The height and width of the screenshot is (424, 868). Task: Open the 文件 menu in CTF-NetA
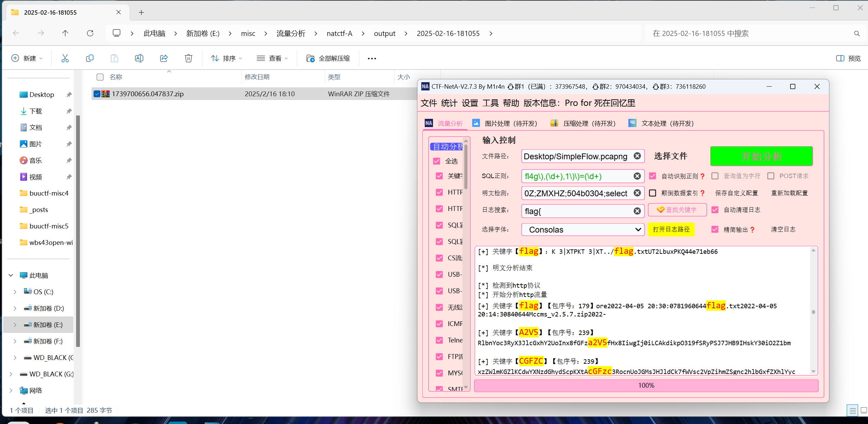point(429,103)
